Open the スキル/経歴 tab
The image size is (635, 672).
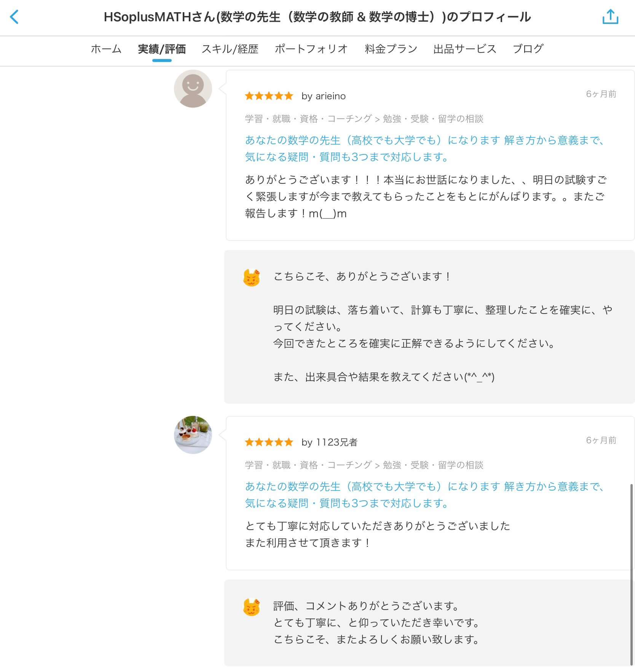[230, 49]
